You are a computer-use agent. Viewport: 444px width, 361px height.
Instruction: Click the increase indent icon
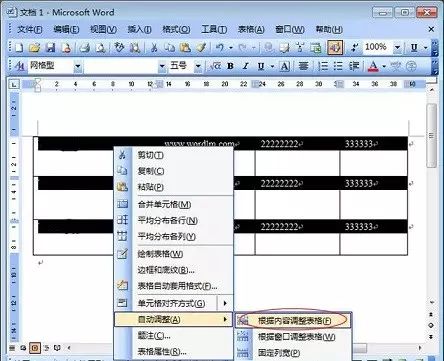(x=354, y=66)
